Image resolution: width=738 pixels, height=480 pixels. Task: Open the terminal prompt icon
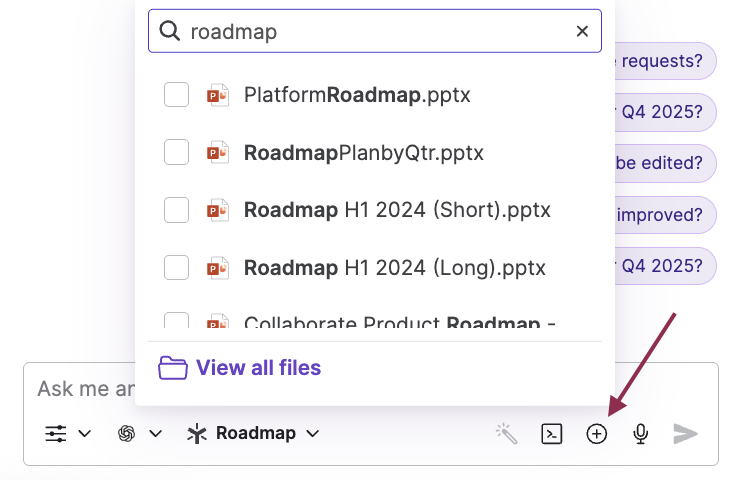pos(551,433)
